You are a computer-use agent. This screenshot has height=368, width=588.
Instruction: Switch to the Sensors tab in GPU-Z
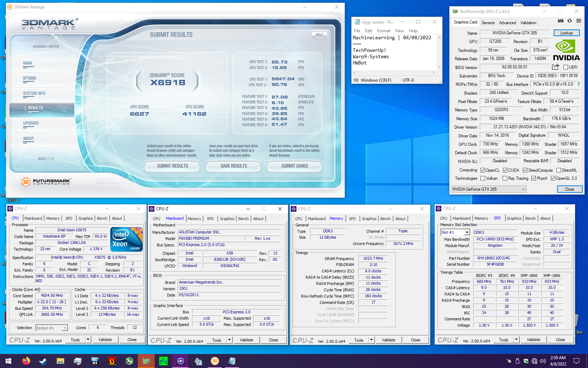pos(488,23)
